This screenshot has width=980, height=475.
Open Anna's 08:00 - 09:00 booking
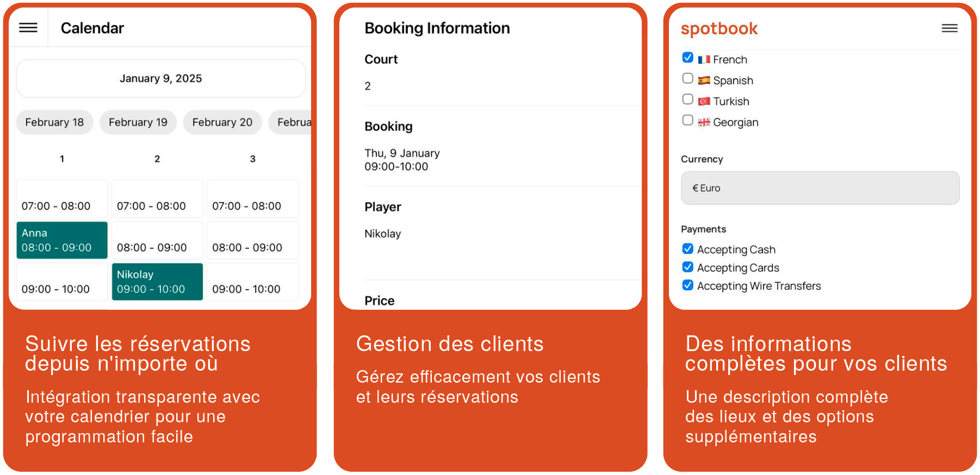click(x=62, y=240)
